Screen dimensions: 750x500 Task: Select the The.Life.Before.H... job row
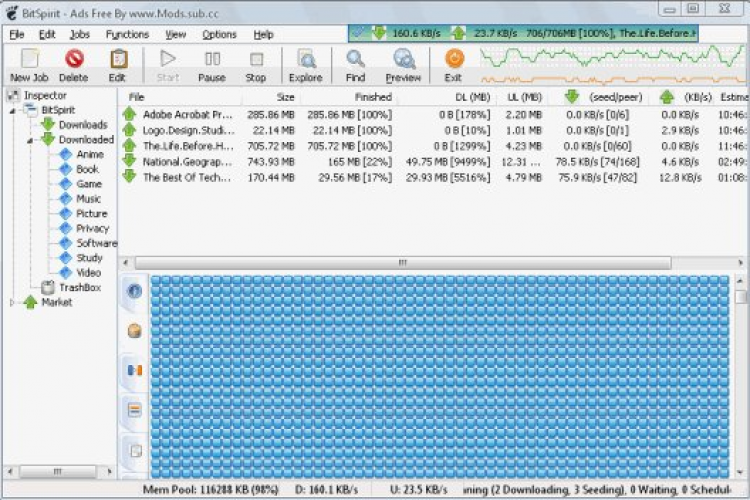coord(433,146)
